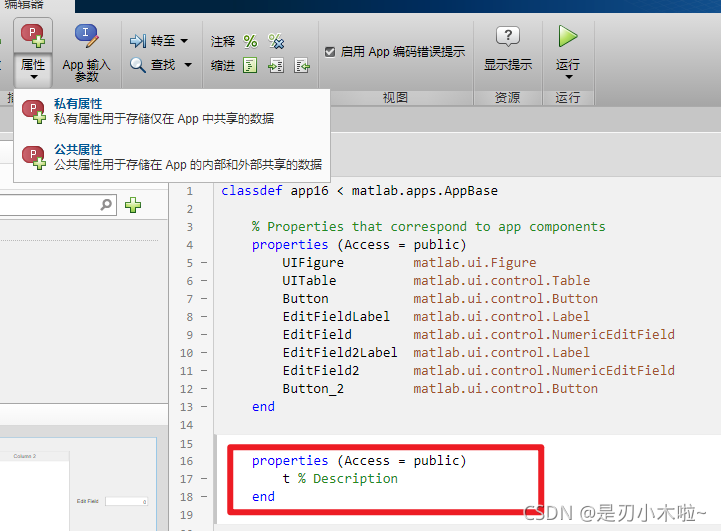Viewport: 721px width, 531px height.
Task: Click the UITable property line
Action: coord(436,280)
